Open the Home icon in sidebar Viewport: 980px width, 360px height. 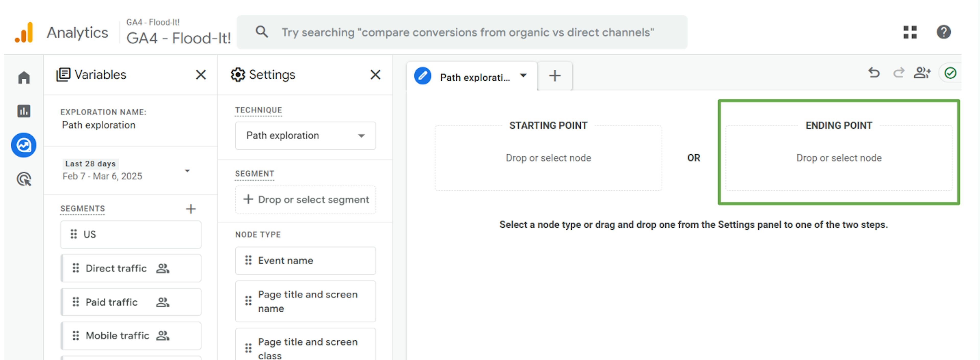tap(23, 78)
